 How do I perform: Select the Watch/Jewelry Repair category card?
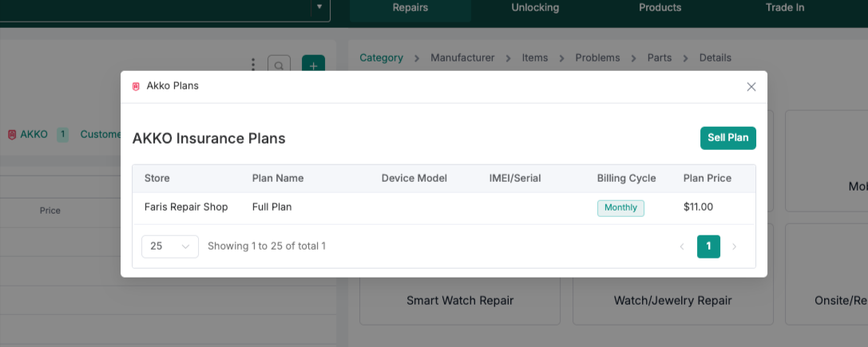point(672,301)
